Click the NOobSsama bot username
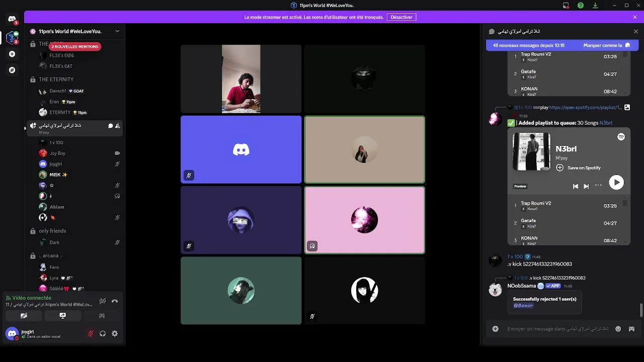This screenshot has height=362, width=644. point(522,286)
